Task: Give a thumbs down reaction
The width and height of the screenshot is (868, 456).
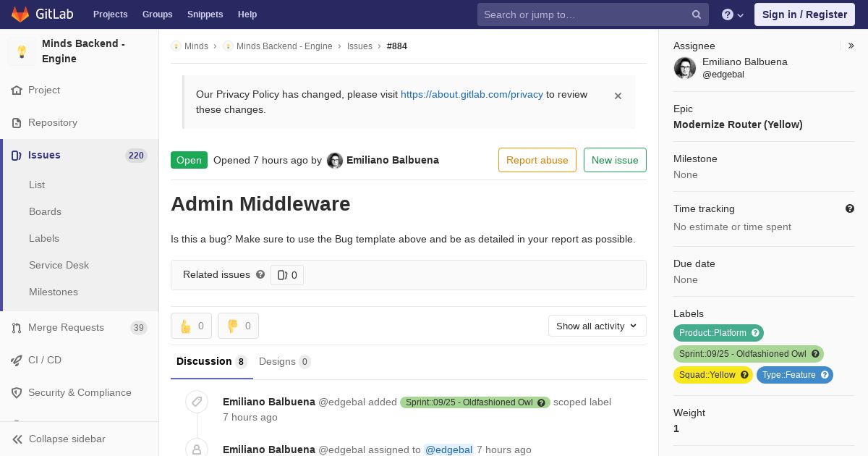Action: (x=238, y=326)
